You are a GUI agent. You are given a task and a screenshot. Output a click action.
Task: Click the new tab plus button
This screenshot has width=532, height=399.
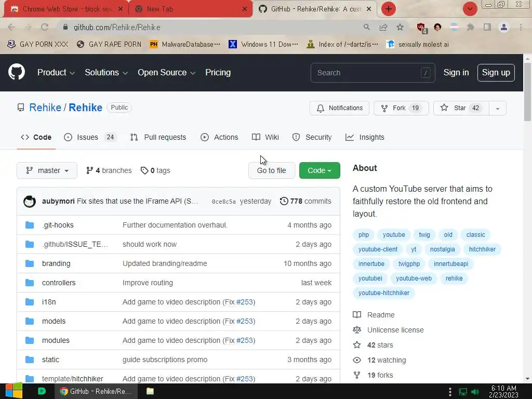pyautogui.click(x=389, y=9)
